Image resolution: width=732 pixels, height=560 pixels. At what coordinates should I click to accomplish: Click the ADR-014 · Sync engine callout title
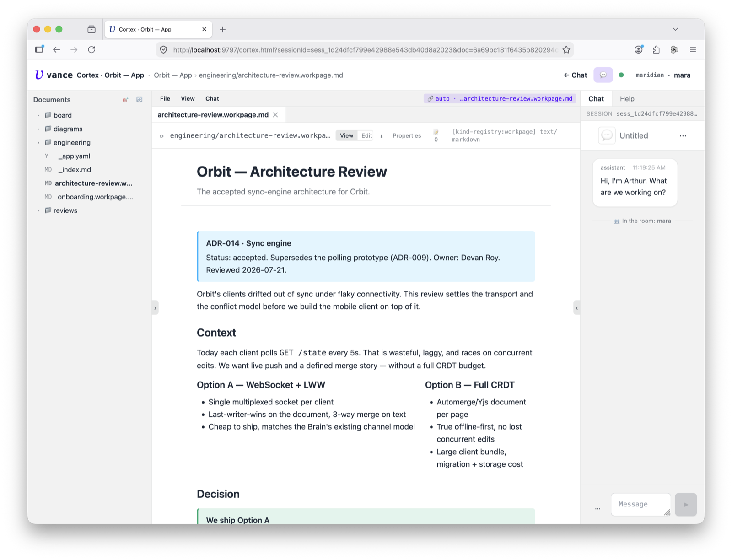click(x=248, y=243)
